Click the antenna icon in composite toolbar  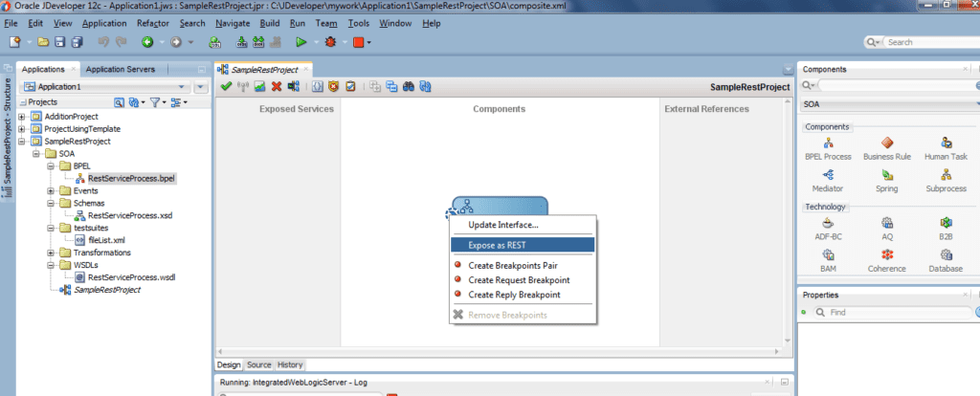(244, 87)
